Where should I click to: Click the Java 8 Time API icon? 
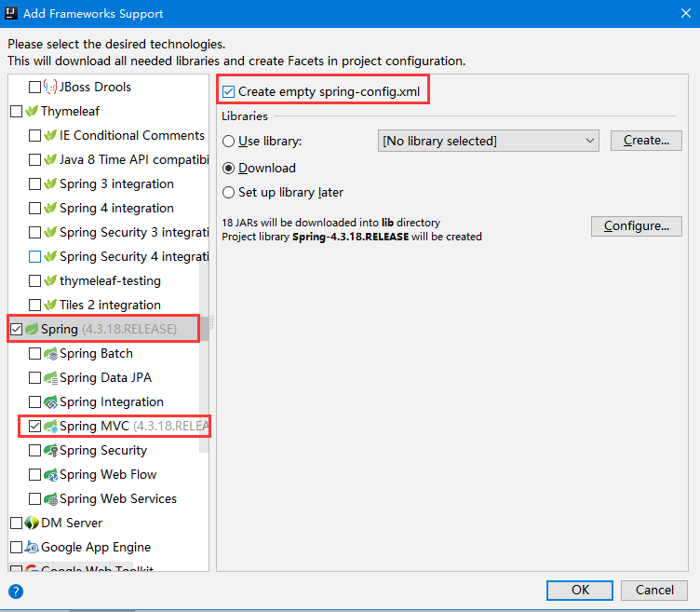[50, 159]
